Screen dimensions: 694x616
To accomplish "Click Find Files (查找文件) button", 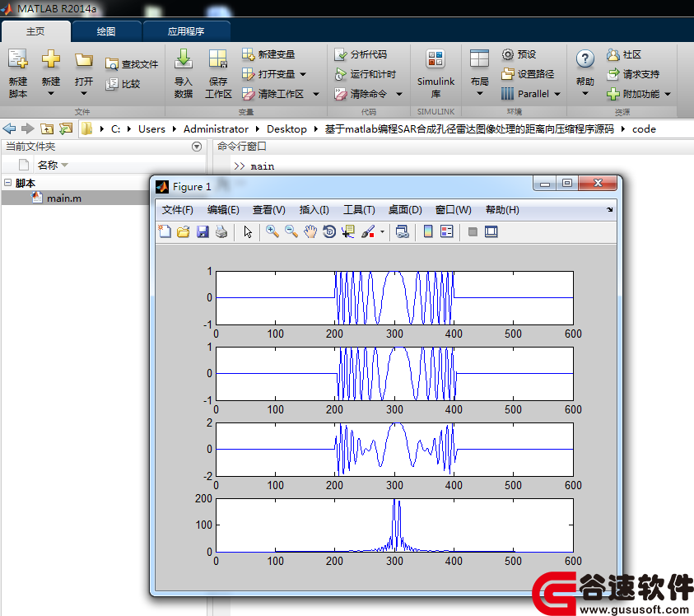I will (x=132, y=64).
